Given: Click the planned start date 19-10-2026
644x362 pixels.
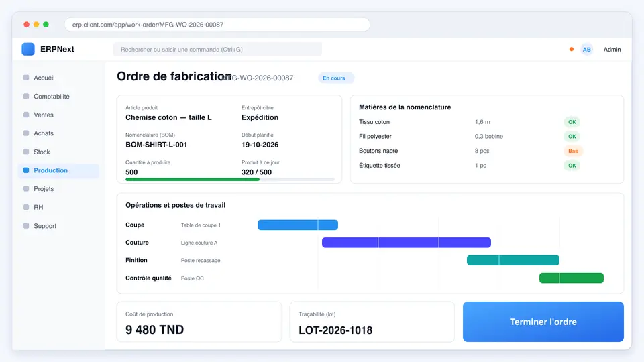Looking at the screenshot, I should coord(260,145).
